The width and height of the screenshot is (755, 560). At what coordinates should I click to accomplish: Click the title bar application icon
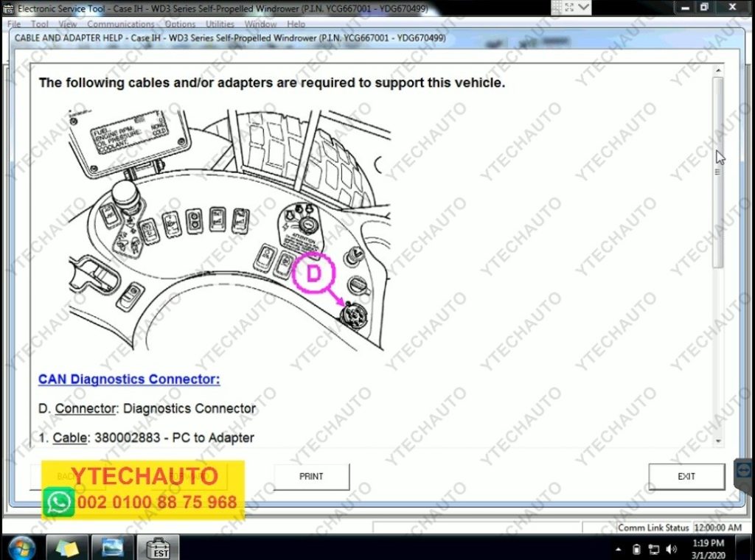[8, 8]
